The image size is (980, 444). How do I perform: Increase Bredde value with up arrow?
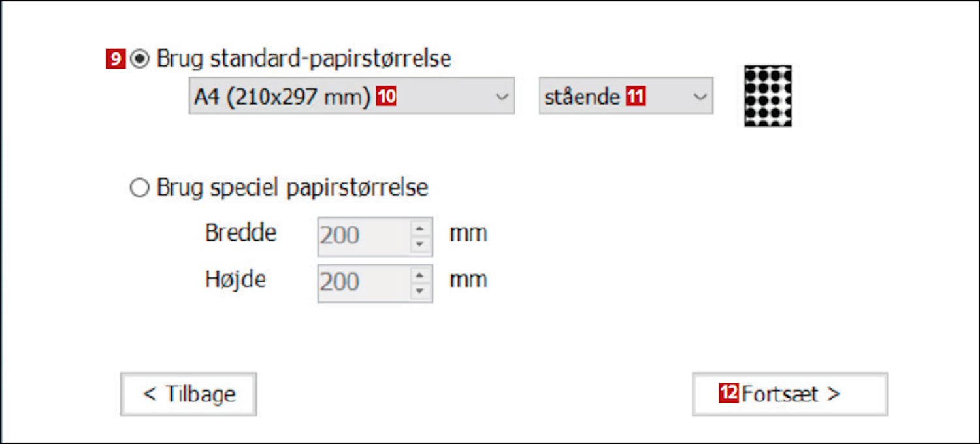420,228
